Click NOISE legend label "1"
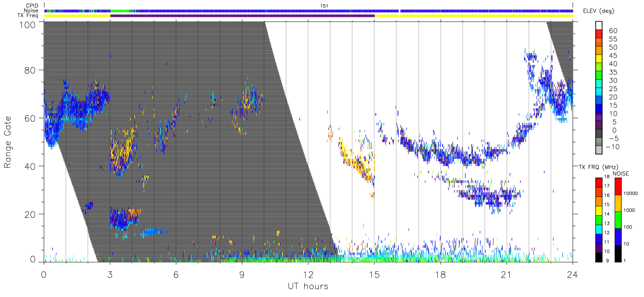 click(x=626, y=260)
